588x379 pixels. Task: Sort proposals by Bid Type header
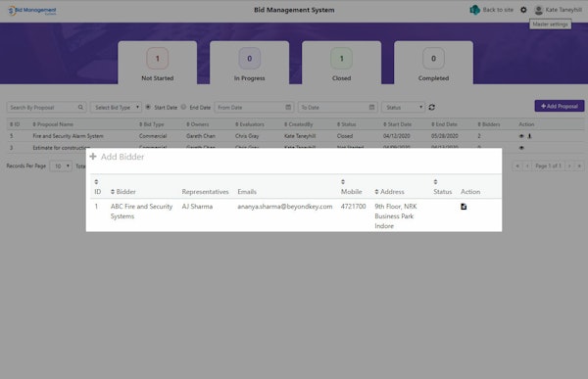[152, 124]
